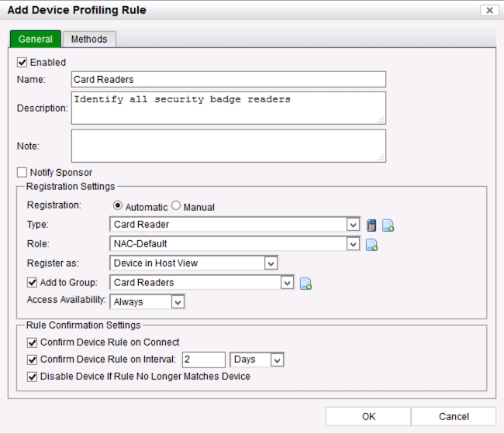The image size is (504, 434).
Task: Click inside the empty Note text field
Action: [228, 146]
